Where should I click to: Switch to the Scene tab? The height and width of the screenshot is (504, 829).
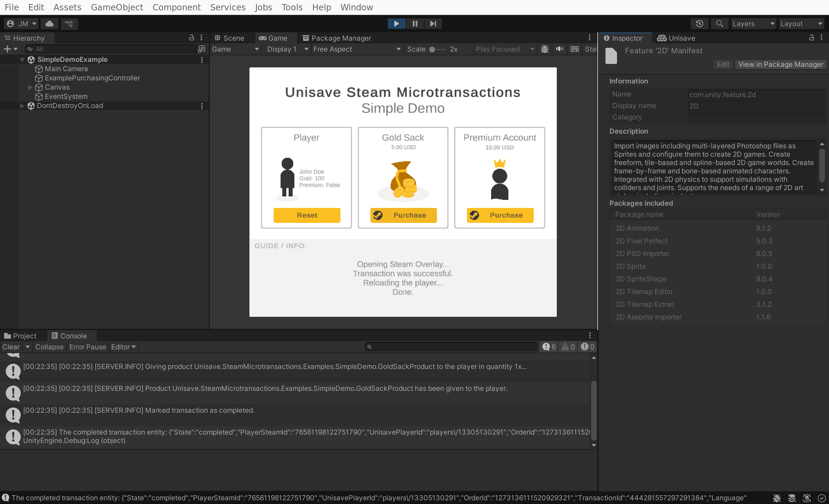pos(230,38)
